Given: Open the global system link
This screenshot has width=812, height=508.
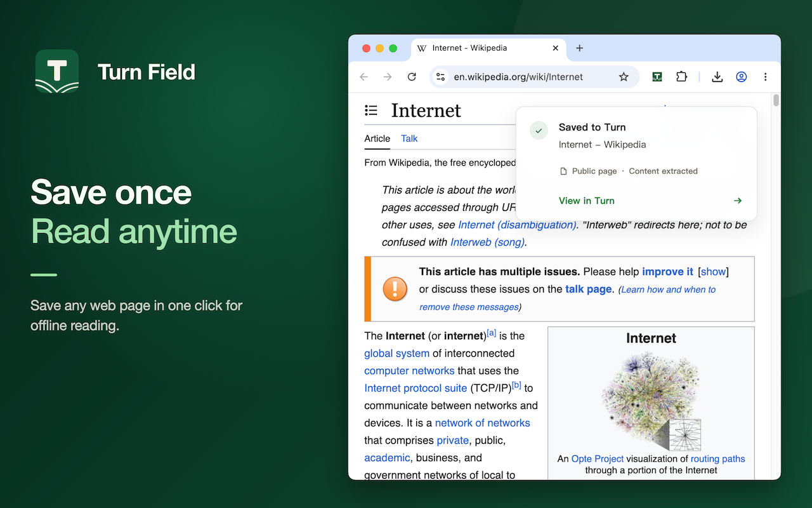Looking at the screenshot, I should coord(396,353).
